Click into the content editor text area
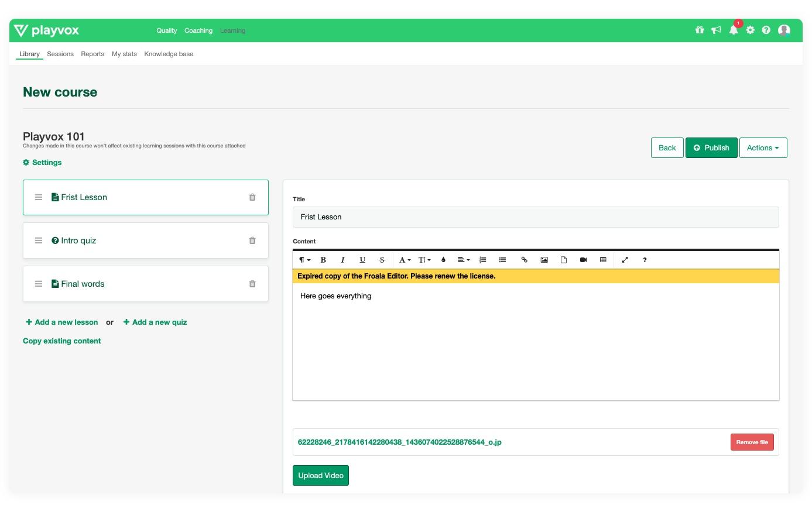This screenshot has height=512, width=812. click(x=536, y=342)
